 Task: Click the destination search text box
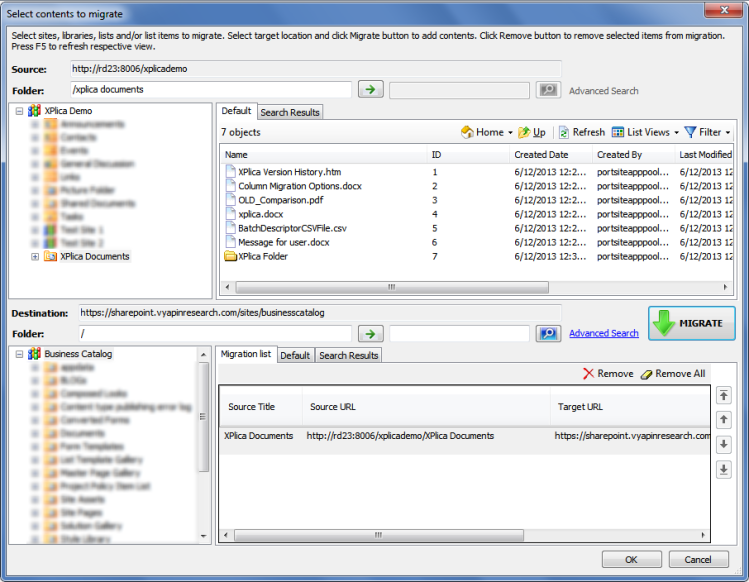(459, 334)
